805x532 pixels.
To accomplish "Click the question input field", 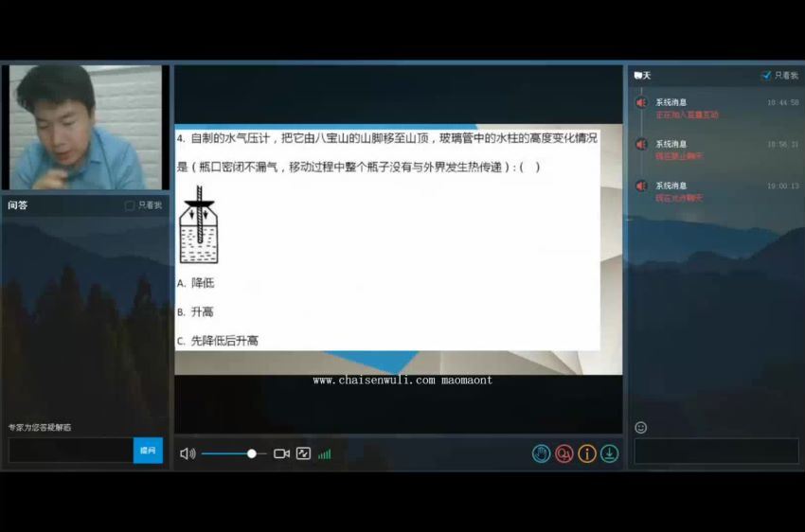I will point(71,451).
